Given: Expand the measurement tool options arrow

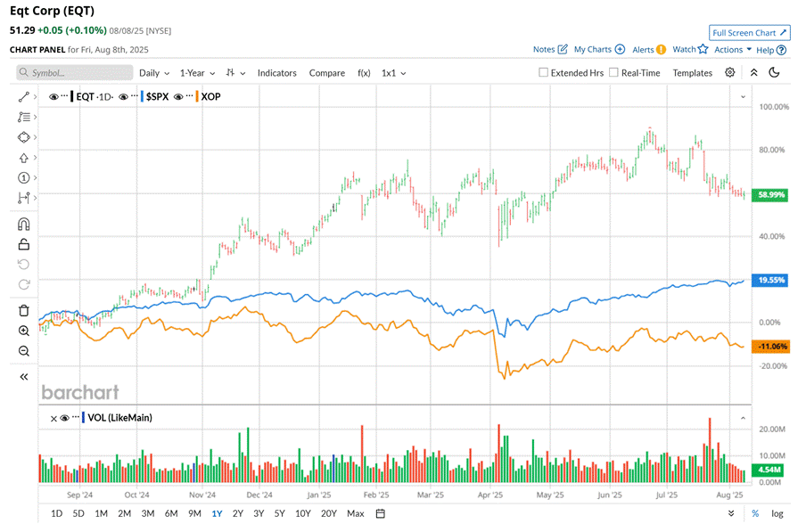Looking at the screenshot, I should tap(35, 198).
